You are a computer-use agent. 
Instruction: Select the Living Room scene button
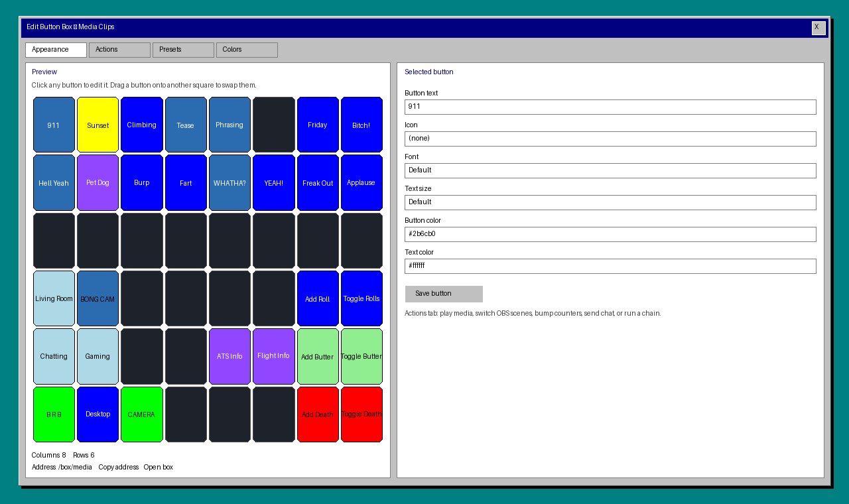coord(54,298)
